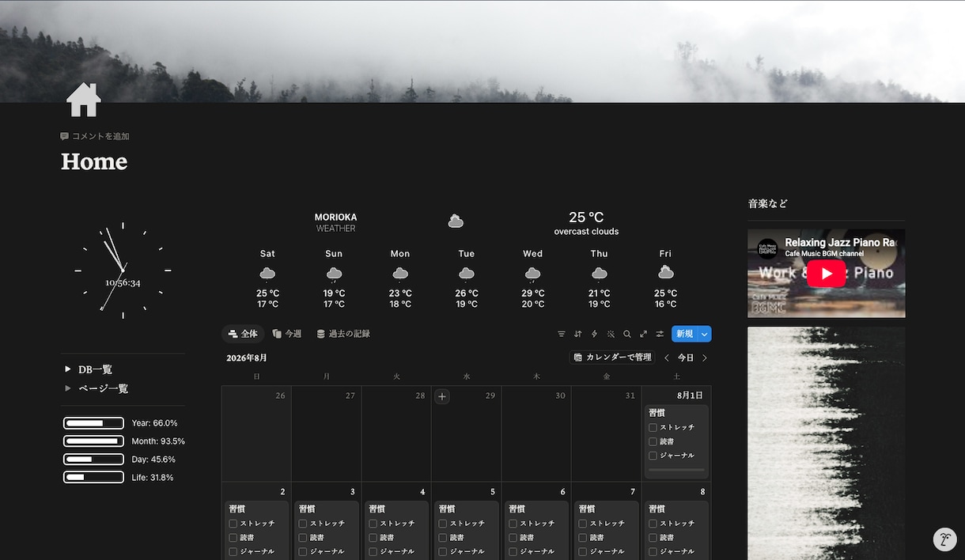Screen dimensions: 965x560
Task: Click the Life 31.8% progress bar
Action: (x=93, y=477)
